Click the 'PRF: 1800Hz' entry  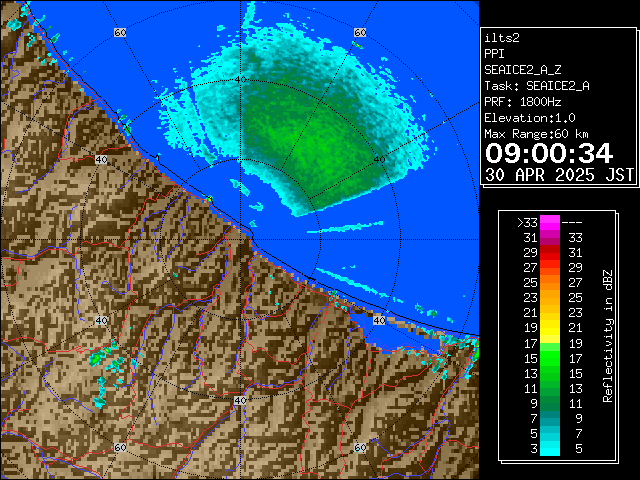tap(522, 102)
